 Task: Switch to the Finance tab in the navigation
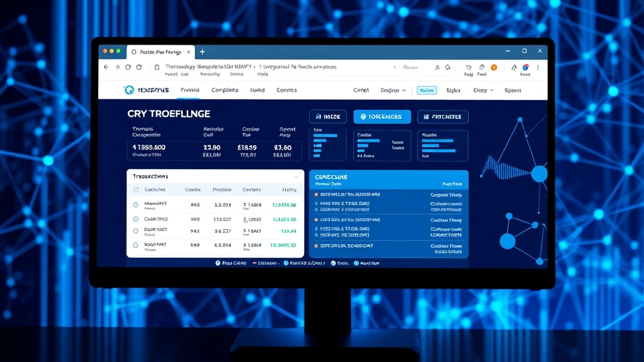(189, 90)
